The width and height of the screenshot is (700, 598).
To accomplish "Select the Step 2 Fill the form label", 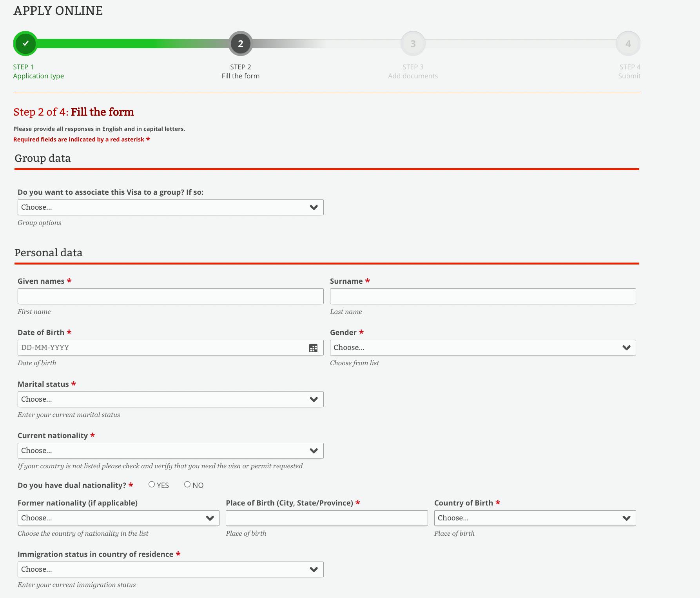I will pyautogui.click(x=241, y=72).
